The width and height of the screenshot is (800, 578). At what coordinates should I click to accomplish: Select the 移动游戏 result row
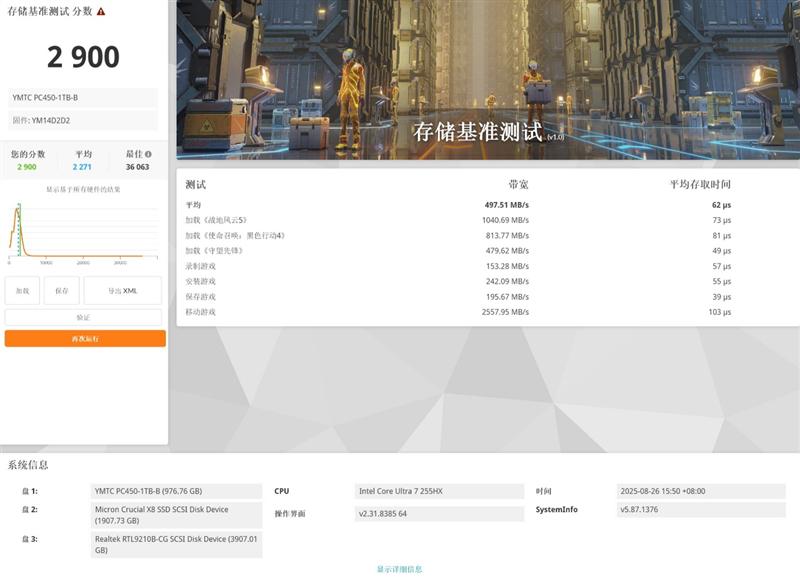click(458, 312)
